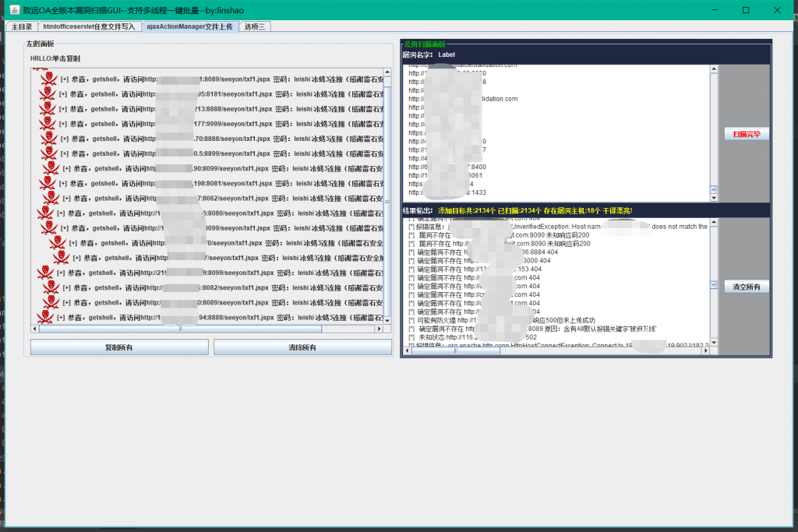Minimize the 致远OA scanner window

715,10
